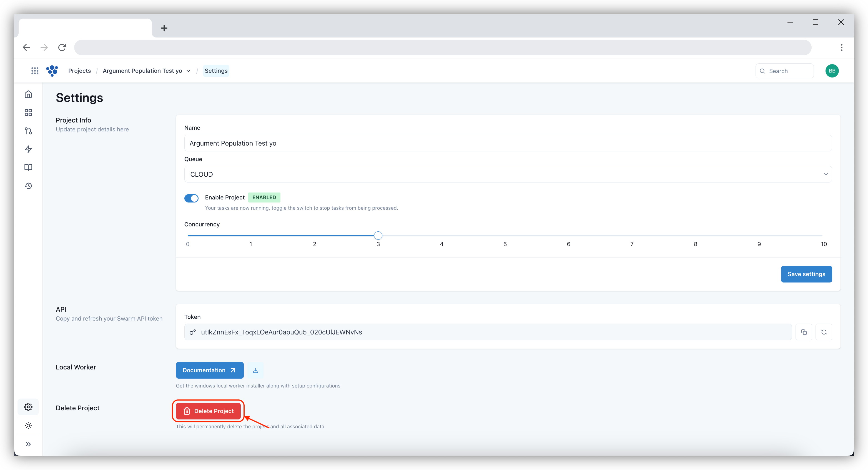Image resolution: width=868 pixels, height=470 pixels.
Task: Click the Save settings button
Action: (x=806, y=274)
